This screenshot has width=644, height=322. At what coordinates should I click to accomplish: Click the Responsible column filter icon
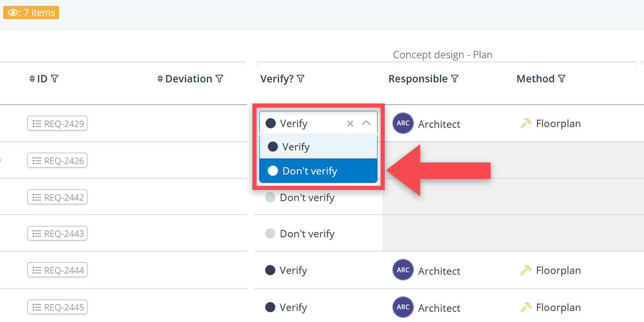point(455,79)
